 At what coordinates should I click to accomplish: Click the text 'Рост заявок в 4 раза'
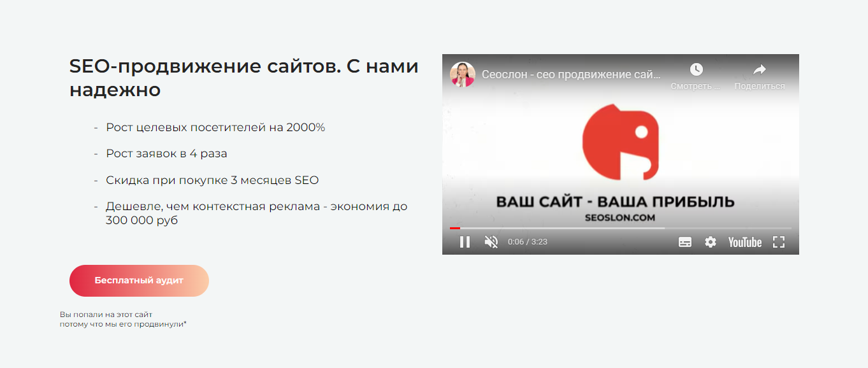[x=166, y=153]
